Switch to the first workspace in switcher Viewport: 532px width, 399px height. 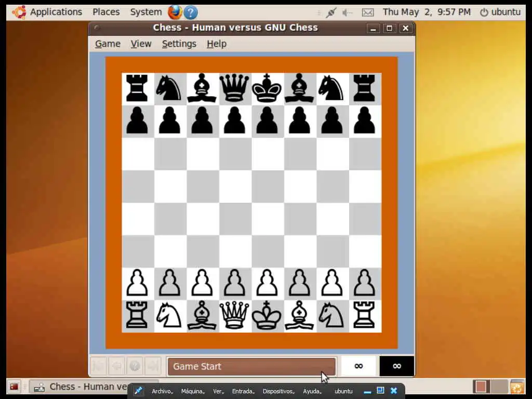click(481, 387)
